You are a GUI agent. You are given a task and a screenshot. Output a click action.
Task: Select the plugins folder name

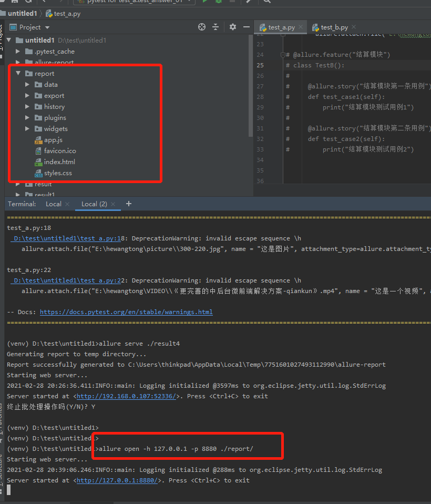coord(55,118)
